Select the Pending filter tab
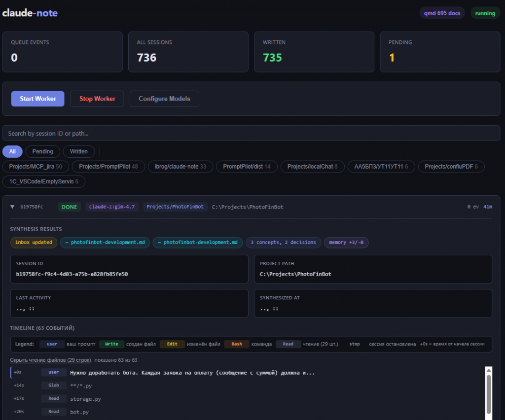The width and height of the screenshot is (505, 420). point(42,152)
